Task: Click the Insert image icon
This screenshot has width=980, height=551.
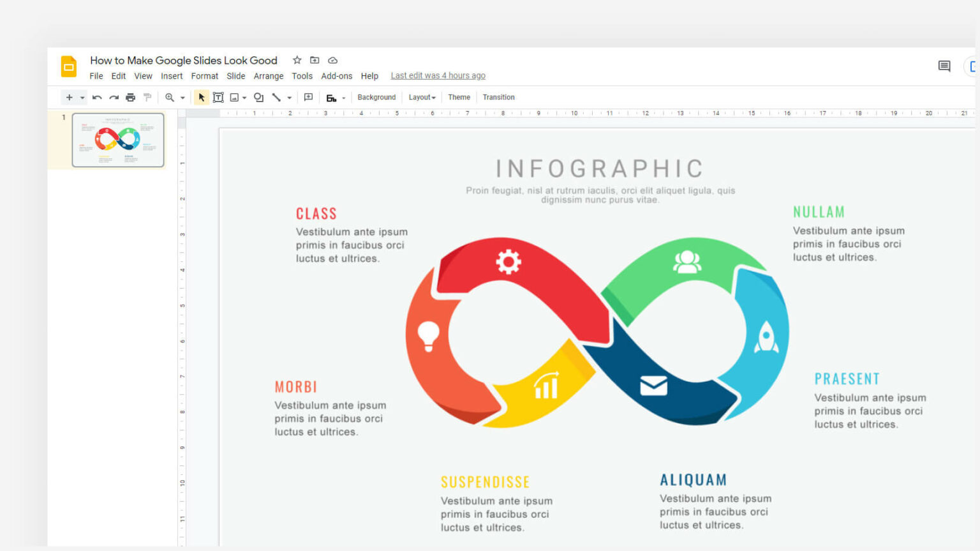Action: pos(235,97)
